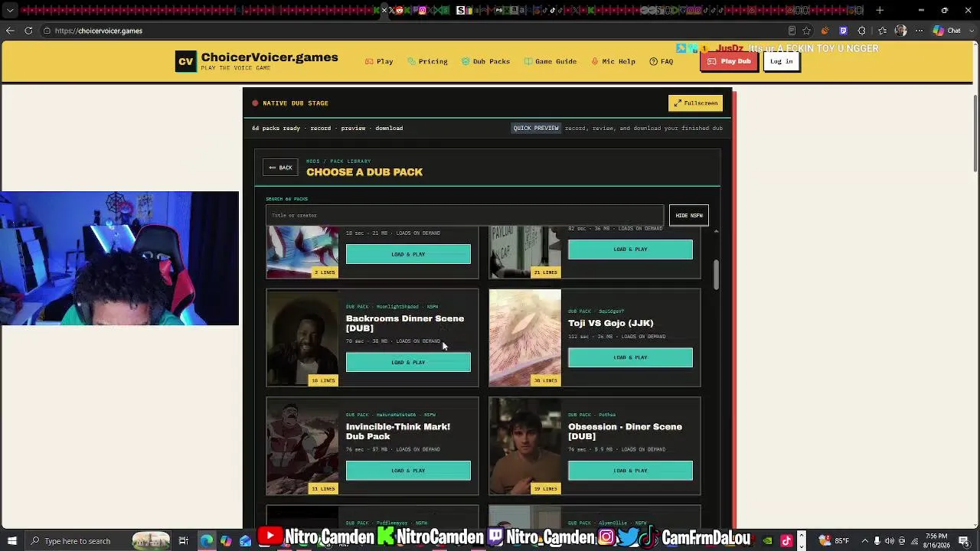Click the browser page scrollbar thumb
The width and height of the screenshot is (980, 551).
click(x=975, y=134)
